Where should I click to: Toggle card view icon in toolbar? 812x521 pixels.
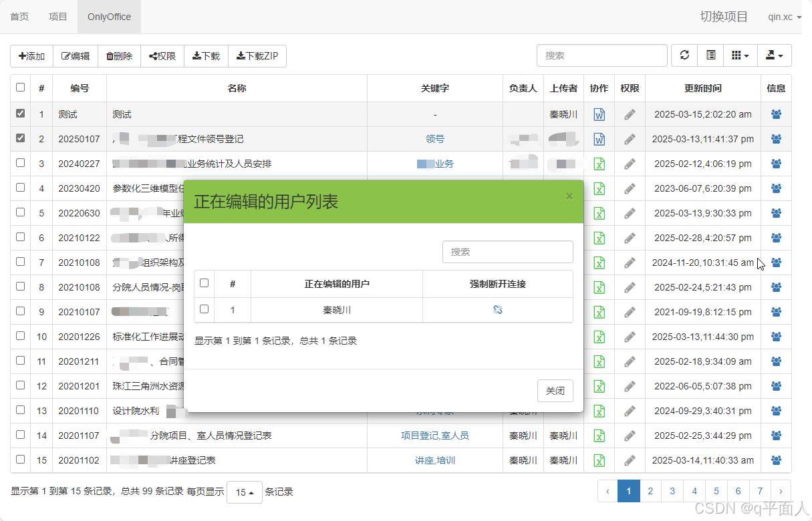[710, 55]
